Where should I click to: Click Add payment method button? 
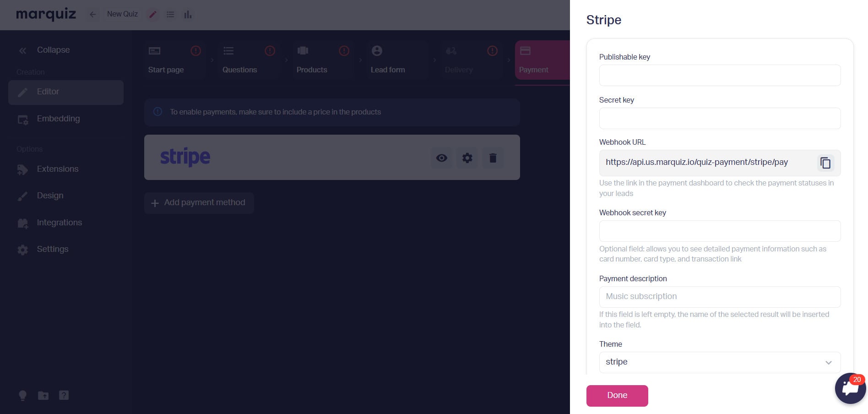(x=199, y=203)
